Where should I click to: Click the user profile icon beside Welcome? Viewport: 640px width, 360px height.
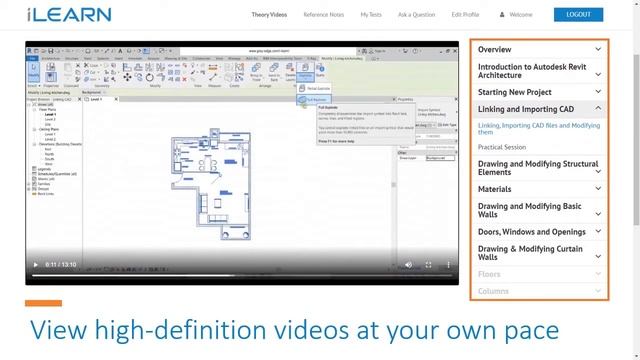(x=502, y=15)
